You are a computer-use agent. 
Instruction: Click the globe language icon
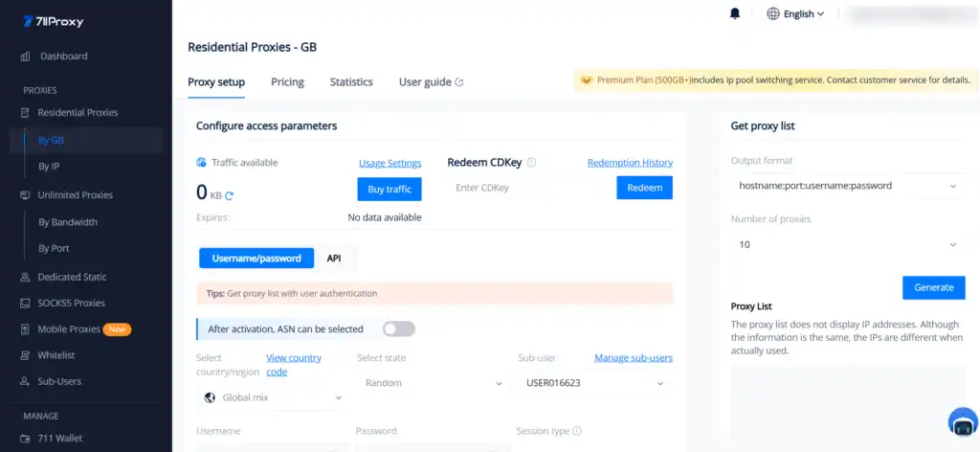click(x=773, y=13)
